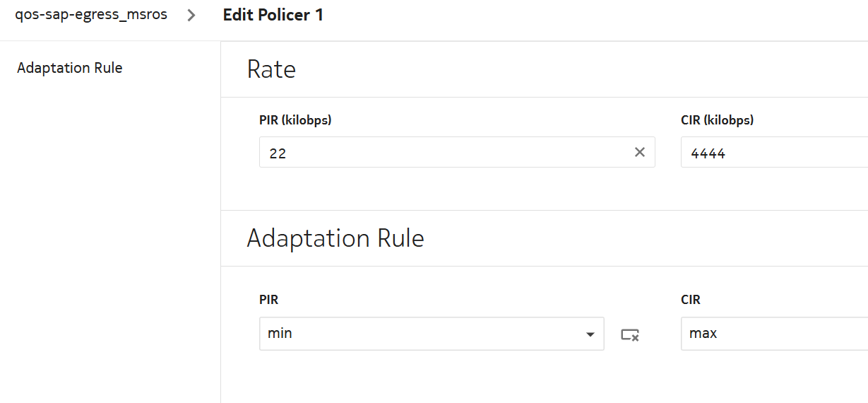
Task: Click the breadcrumb chevron separator
Action: pos(191,15)
